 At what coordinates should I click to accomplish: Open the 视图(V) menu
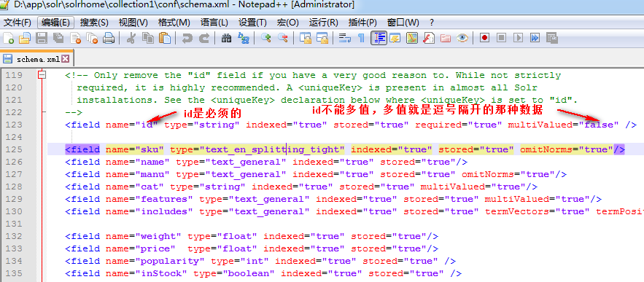[x=133, y=22]
